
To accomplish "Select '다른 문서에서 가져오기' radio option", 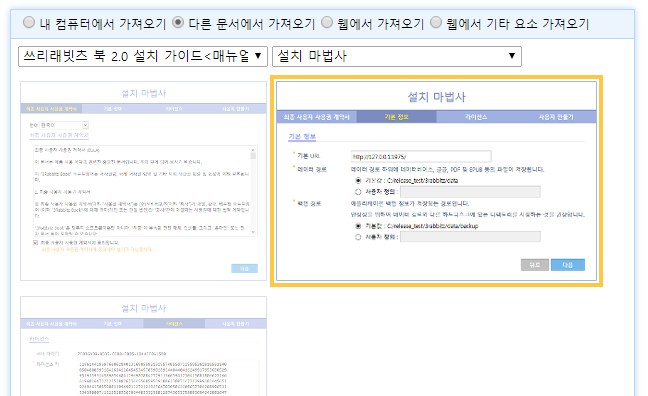I will tap(178, 22).
